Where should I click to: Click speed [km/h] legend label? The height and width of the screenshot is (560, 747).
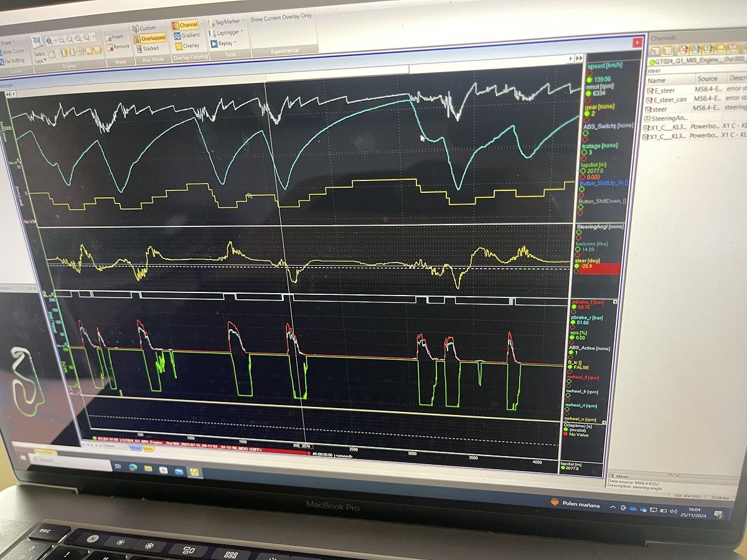pyautogui.click(x=605, y=65)
